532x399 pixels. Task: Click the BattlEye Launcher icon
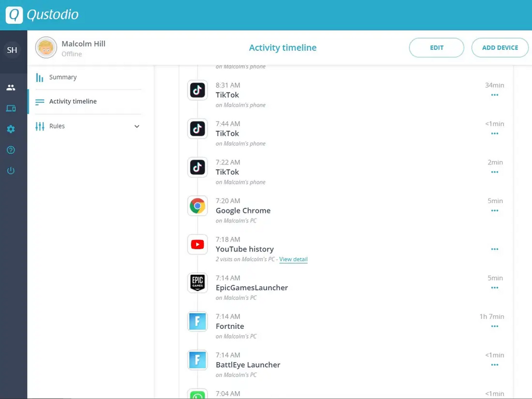197,360
